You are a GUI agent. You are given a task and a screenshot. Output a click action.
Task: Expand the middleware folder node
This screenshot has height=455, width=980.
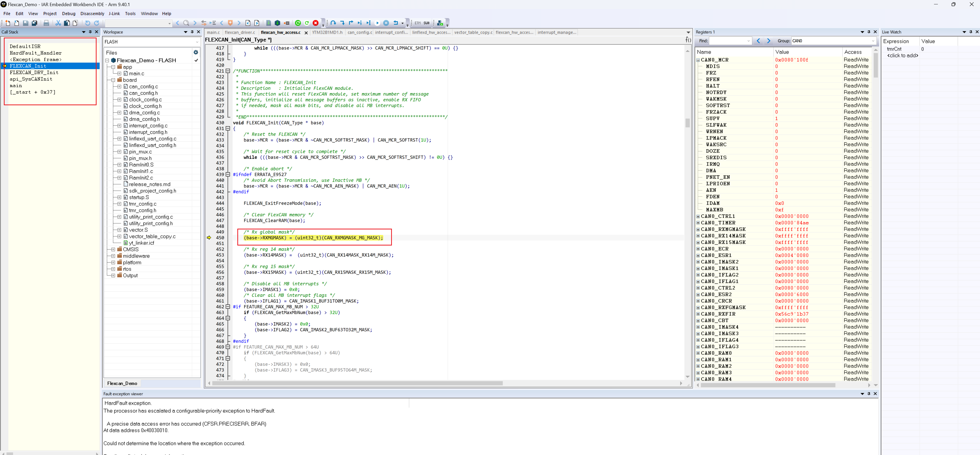(113, 256)
